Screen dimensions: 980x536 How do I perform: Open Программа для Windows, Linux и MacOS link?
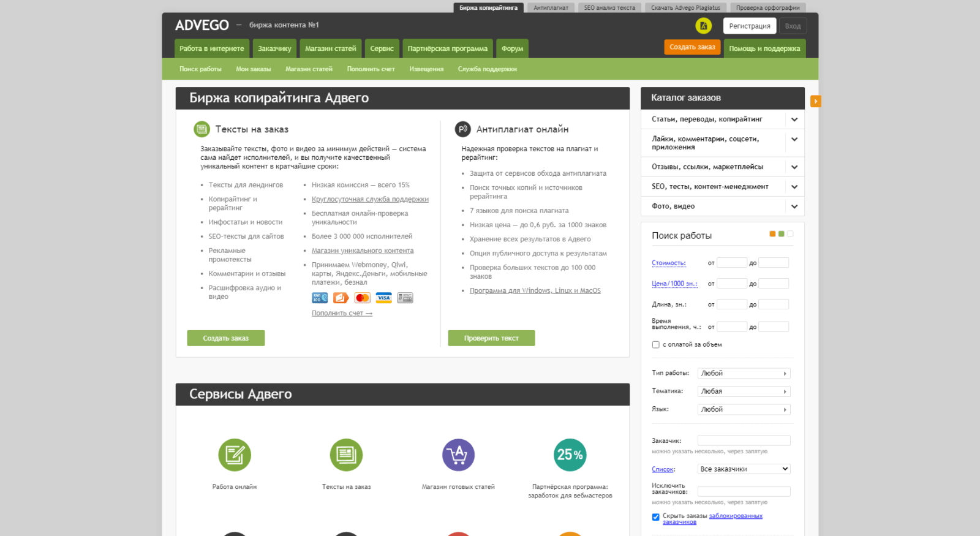tap(535, 290)
